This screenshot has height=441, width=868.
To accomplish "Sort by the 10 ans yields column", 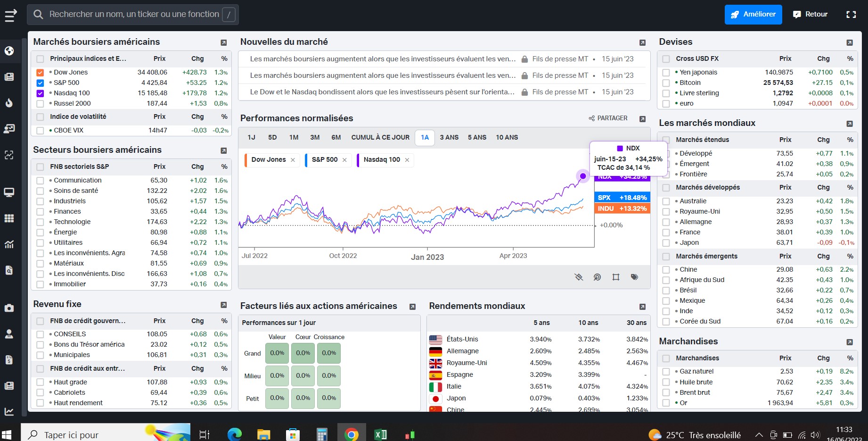I will click(588, 323).
